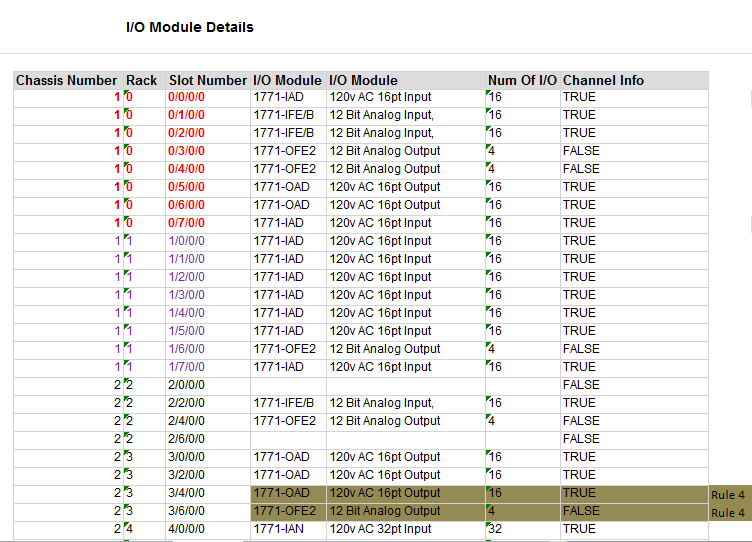This screenshot has height=542, width=752.
Task: Select the Rack column header
Action: click(x=144, y=81)
